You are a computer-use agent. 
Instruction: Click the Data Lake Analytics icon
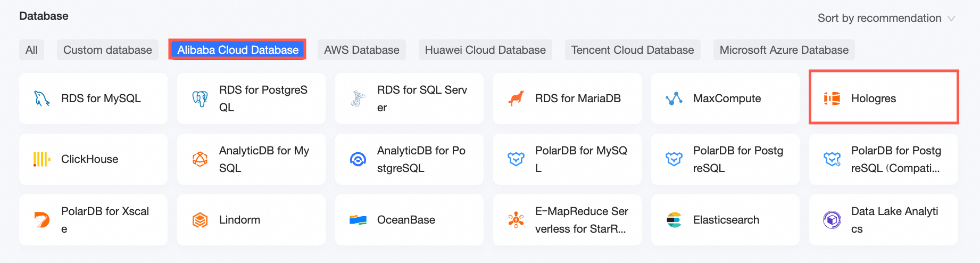[832, 220]
